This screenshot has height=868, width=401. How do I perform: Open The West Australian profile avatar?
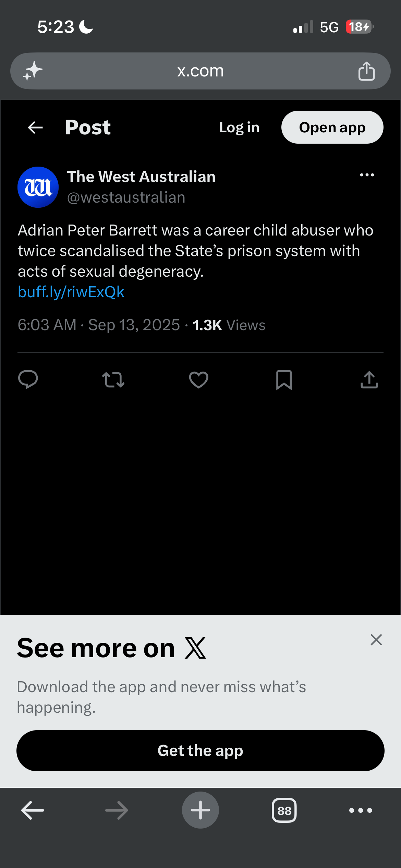38,187
